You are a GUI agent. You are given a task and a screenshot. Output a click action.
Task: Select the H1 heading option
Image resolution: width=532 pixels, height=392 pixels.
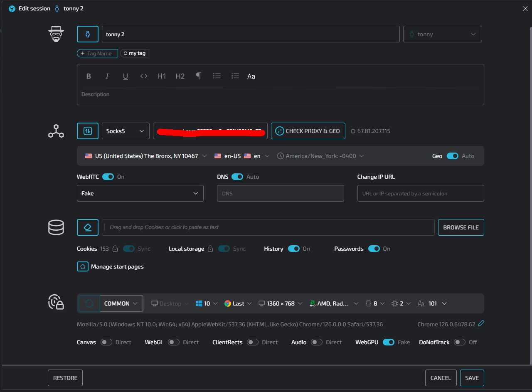click(162, 76)
